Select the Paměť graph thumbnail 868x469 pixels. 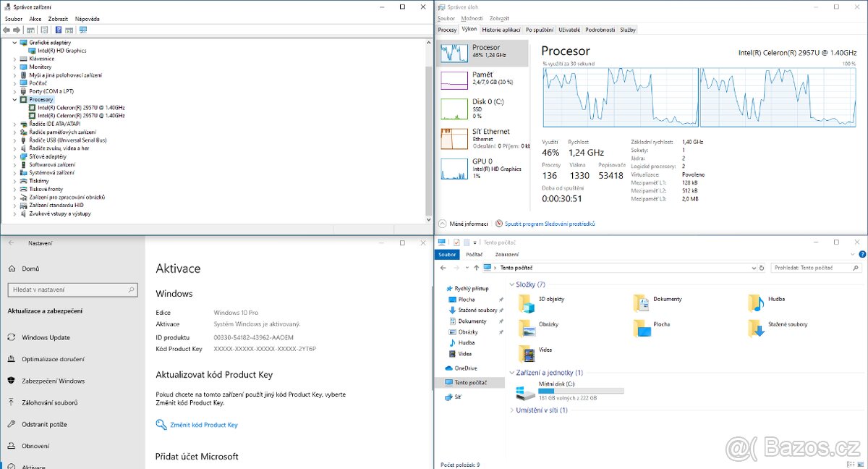[x=454, y=80]
